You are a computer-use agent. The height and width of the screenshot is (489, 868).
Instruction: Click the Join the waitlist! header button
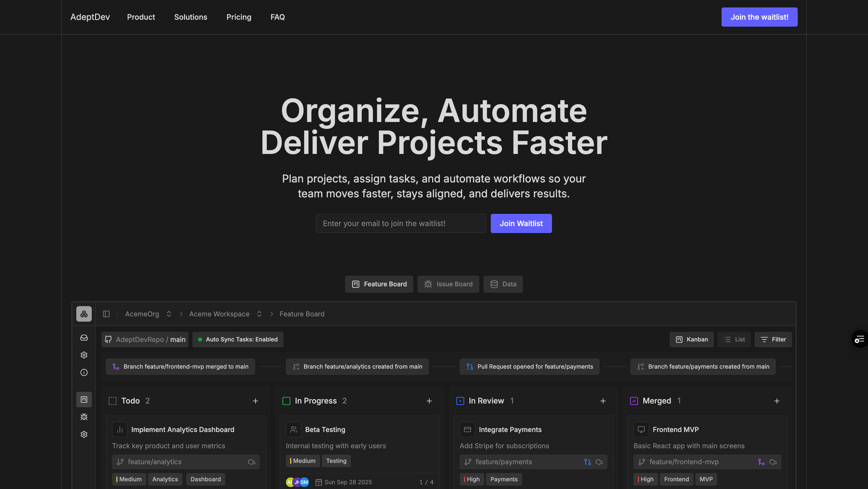click(x=759, y=17)
